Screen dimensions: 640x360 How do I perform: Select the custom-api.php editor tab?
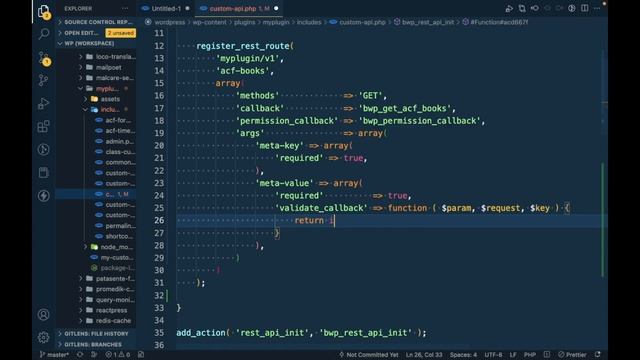(239, 8)
